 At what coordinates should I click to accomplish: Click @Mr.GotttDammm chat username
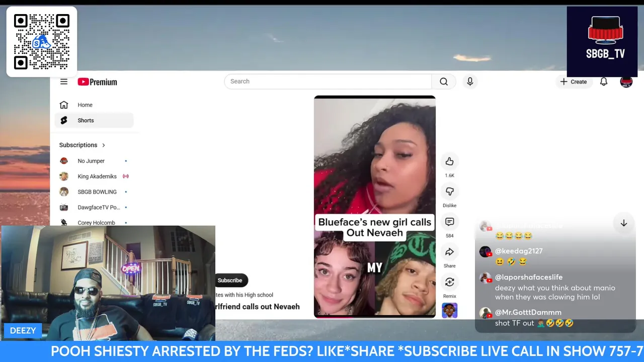tap(528, 312)
